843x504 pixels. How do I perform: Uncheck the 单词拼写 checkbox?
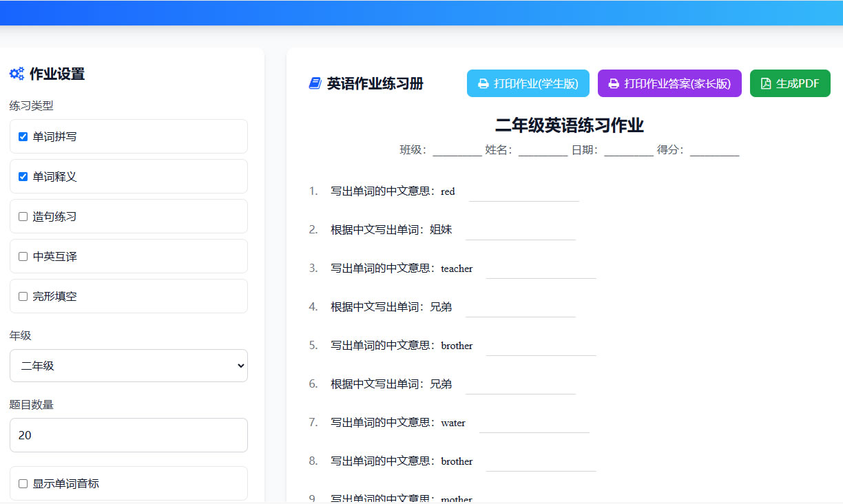pyautogui.click(x=22, y=136)
